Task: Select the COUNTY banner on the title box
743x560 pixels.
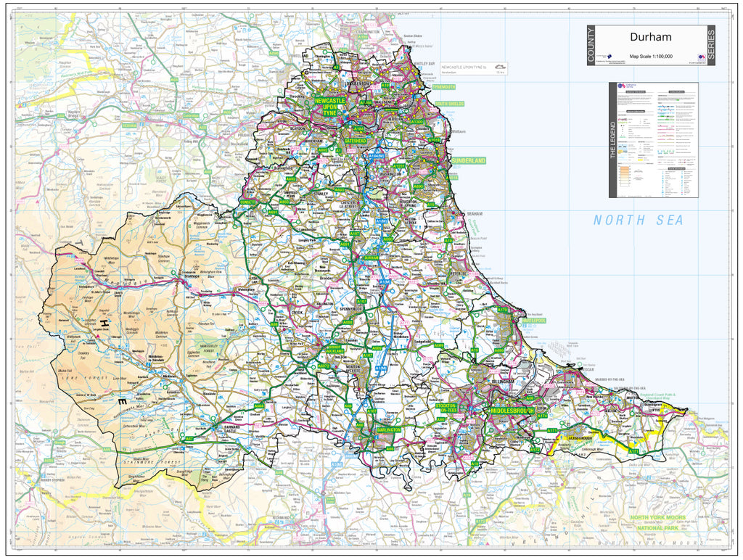Action: [x=592, y=45]
